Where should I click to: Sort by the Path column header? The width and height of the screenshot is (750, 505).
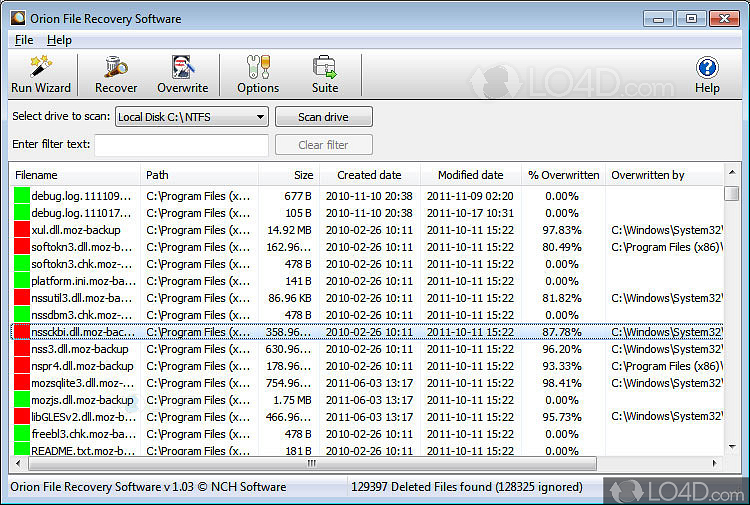pos(199,175)
